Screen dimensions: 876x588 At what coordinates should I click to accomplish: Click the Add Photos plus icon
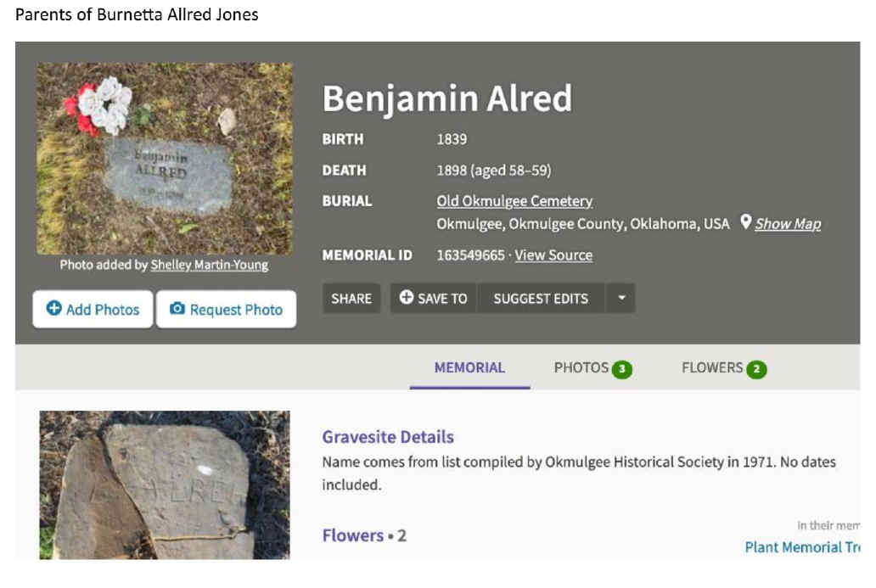point(54,309)
